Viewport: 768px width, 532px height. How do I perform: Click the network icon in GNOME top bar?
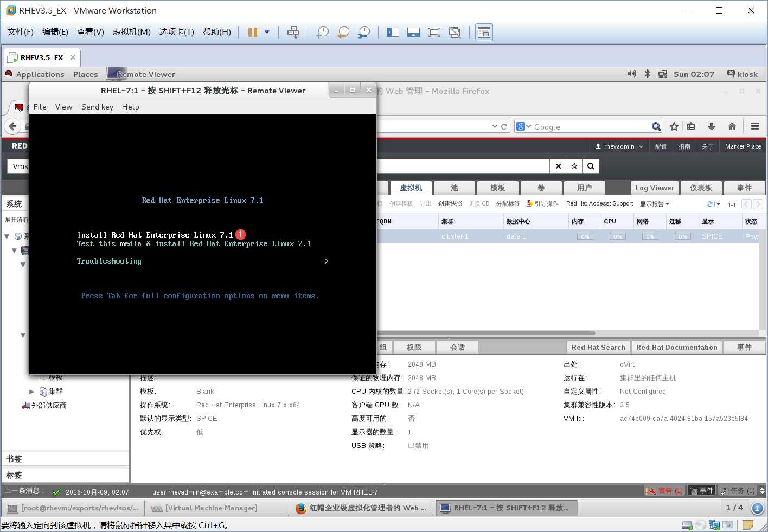click(663, 74)
